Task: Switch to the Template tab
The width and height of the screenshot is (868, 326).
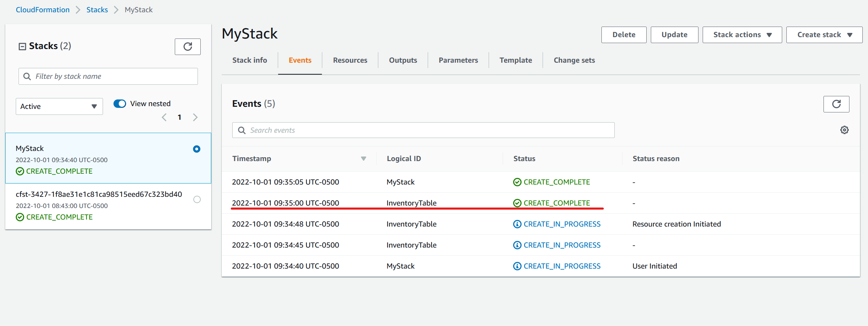Action: 516,60
